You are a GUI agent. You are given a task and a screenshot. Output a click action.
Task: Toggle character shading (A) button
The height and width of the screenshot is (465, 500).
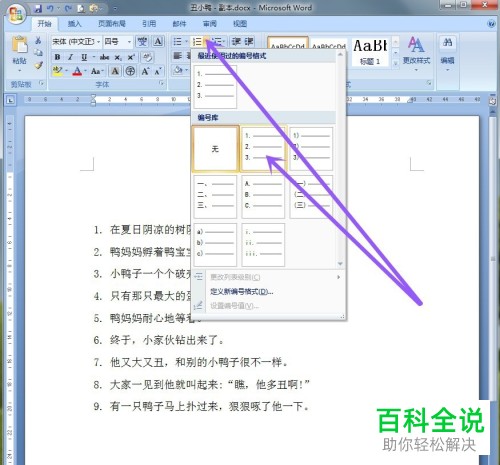[x=115, y=71]
